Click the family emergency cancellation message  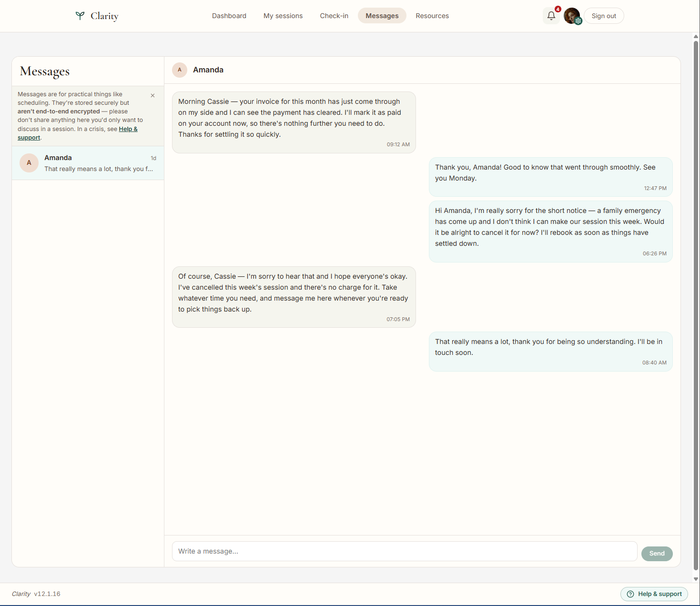(551, 232)
